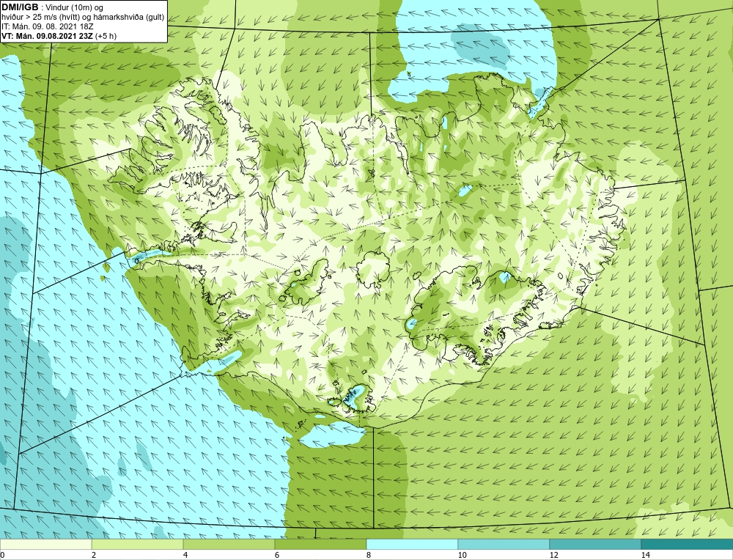Screen dimensions: 733x560
Task: Click the darkest teal swatch above 14
Action: [x=688, y=544]
